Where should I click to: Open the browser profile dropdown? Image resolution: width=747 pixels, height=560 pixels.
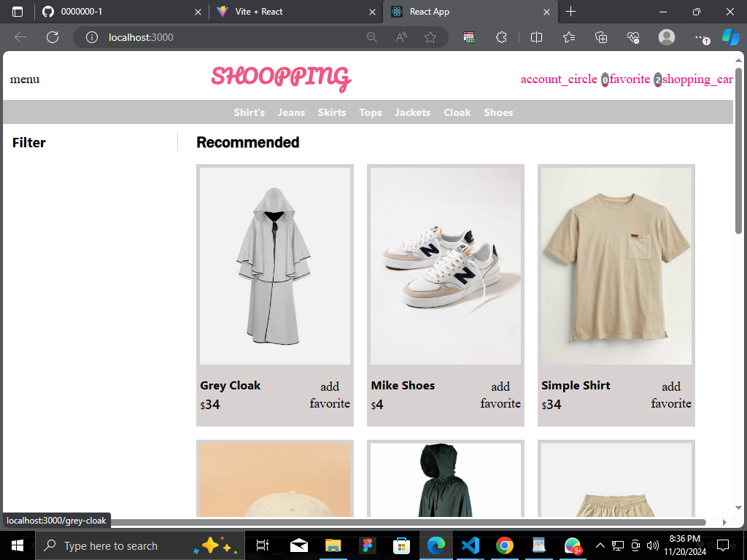(x=666, y=37)
